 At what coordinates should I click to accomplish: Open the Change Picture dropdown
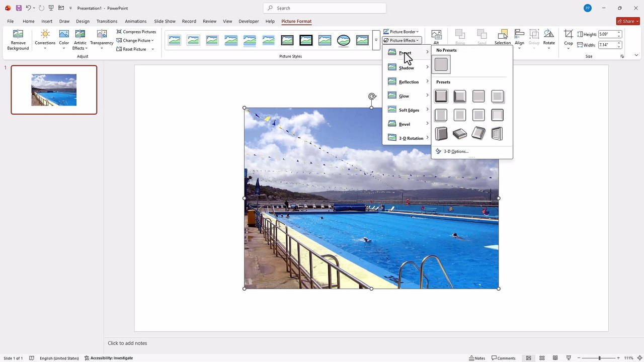coord(135,40)
